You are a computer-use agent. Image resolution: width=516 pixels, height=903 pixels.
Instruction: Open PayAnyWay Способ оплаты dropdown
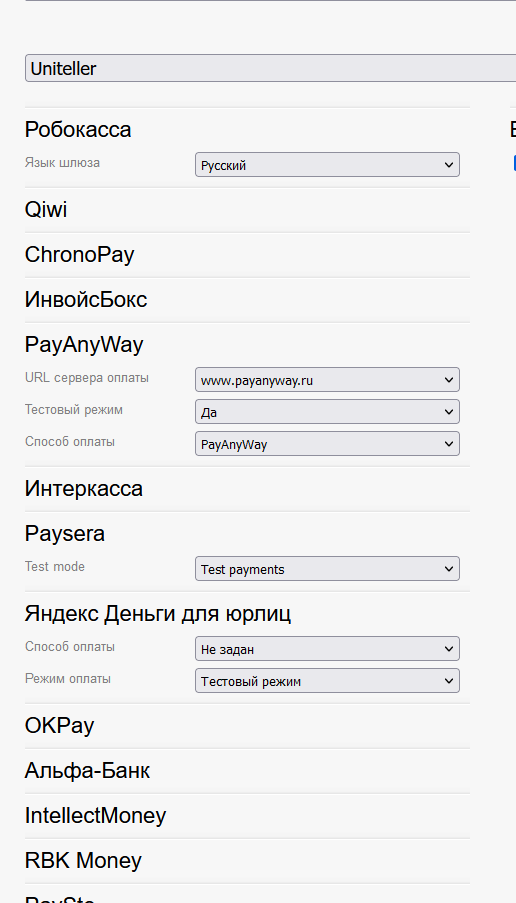click(327, 443)
